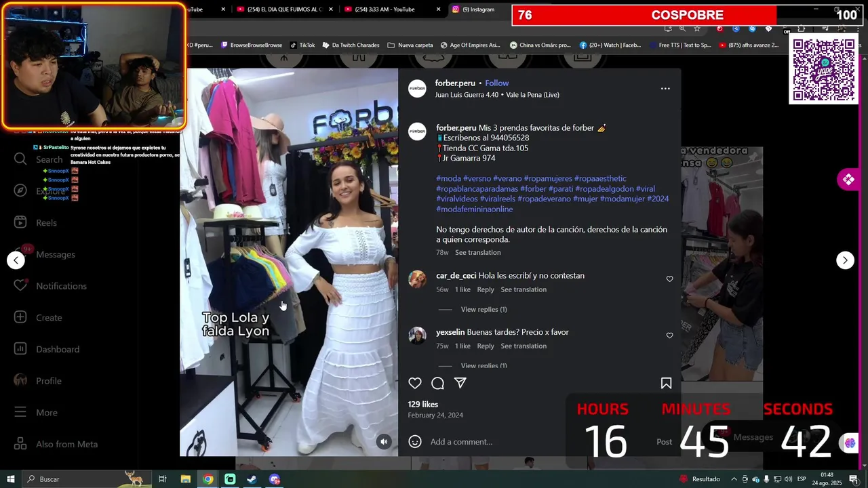This screenshot has width=868, height=488.
Task: Click the #ropaaesthetic hashtag
Action: coord(600,178)
